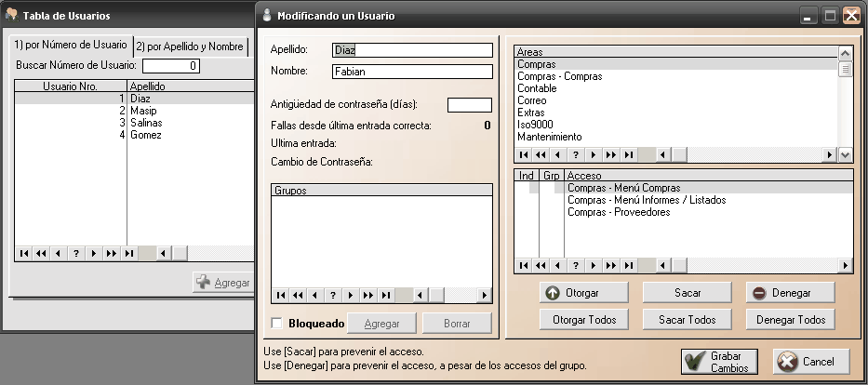Click the Areas list scroll down arrow

click(x=845, y=154)
